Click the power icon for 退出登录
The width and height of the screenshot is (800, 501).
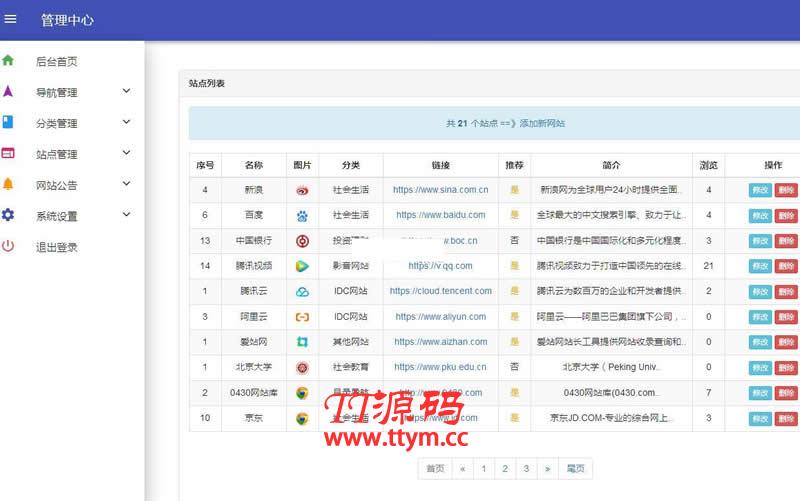click(8, 246)
